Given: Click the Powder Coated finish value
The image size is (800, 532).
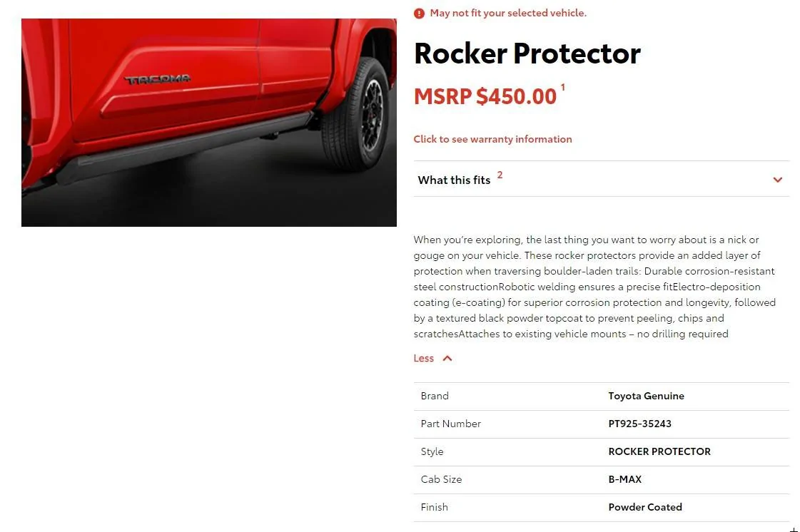Looking at the screenshot, I should coord(644,507).
